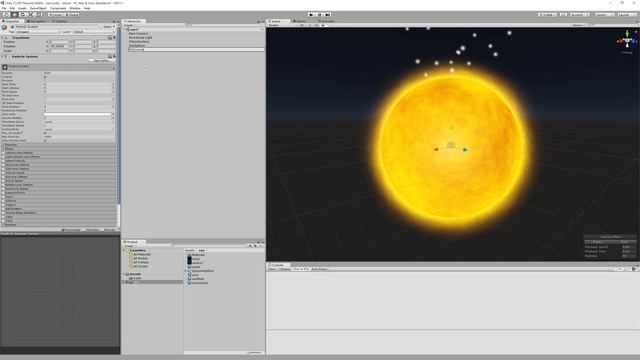
Task: Open the Window menu
Action: click(x=75, y=8)
